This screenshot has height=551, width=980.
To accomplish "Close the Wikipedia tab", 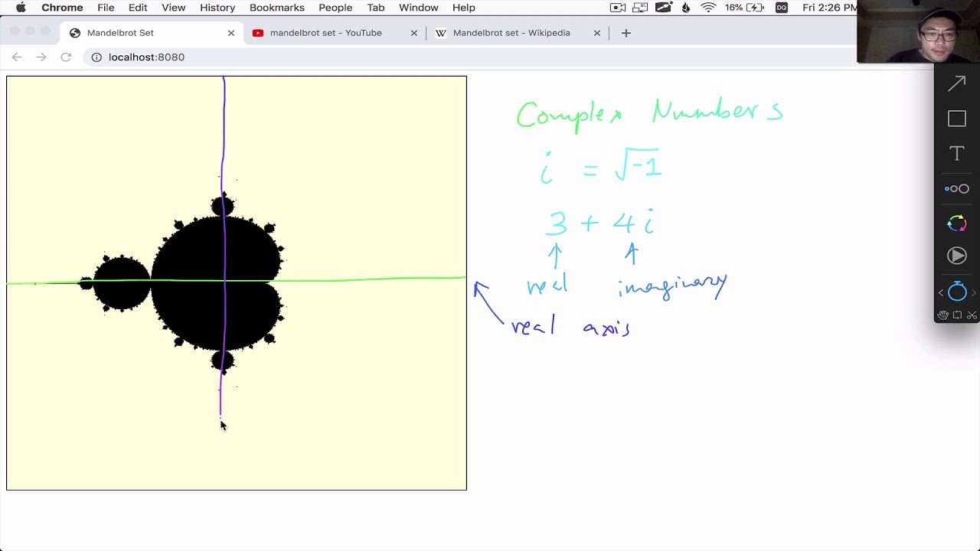I will pyautogui.click(x=597, y=33).
